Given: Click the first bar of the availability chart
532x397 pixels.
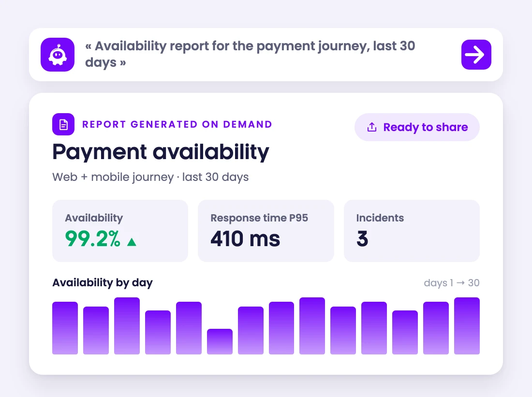Looking at the screenshot, I should click(65, 328).
